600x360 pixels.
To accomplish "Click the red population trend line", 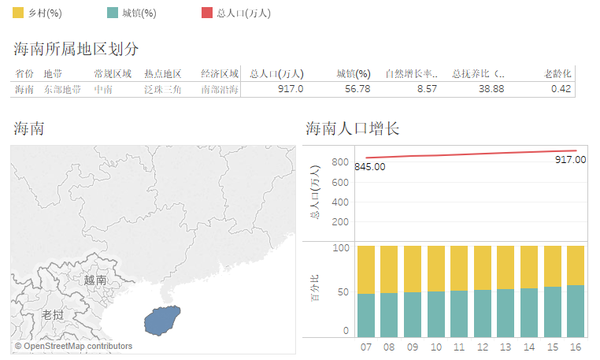I will 471,154.
